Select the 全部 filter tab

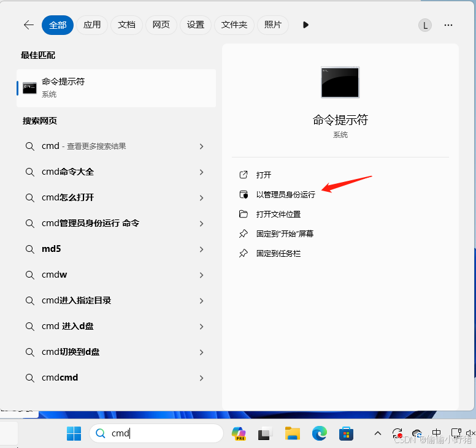(58, 25)
